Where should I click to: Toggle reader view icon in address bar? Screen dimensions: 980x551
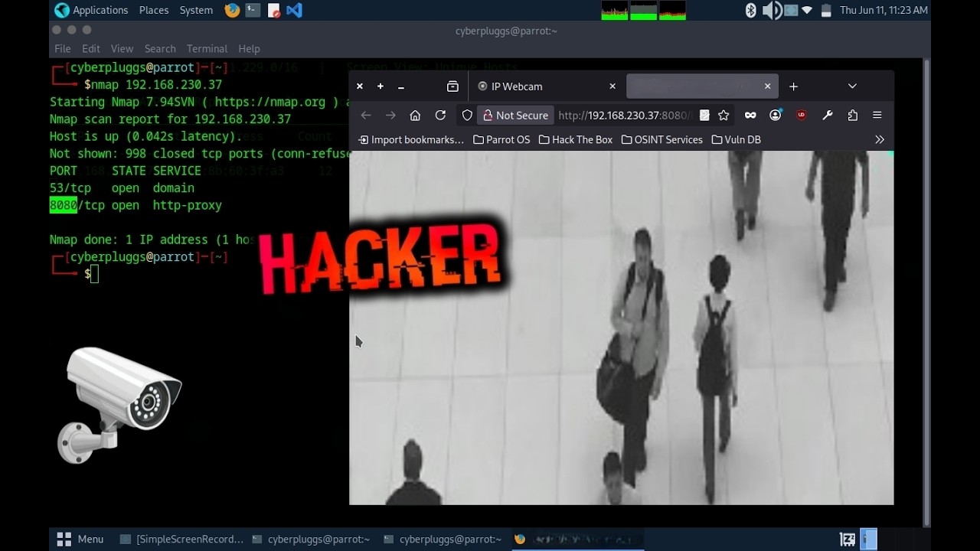coord(704,115)
